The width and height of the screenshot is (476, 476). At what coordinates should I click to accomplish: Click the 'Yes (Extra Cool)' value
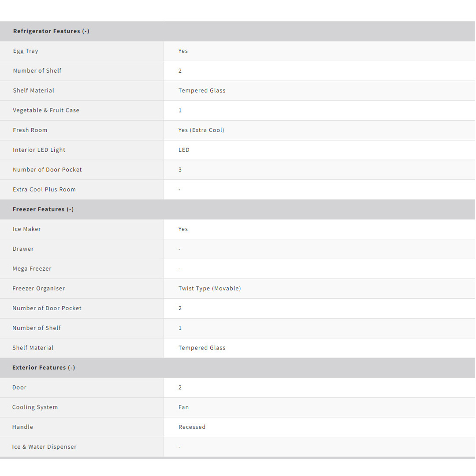click(201, 130)
